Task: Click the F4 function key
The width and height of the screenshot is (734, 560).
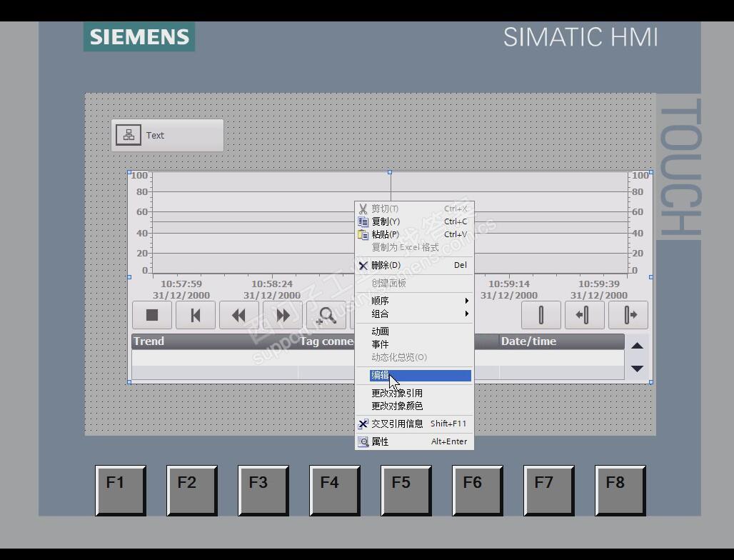Action: coord(335,491)
